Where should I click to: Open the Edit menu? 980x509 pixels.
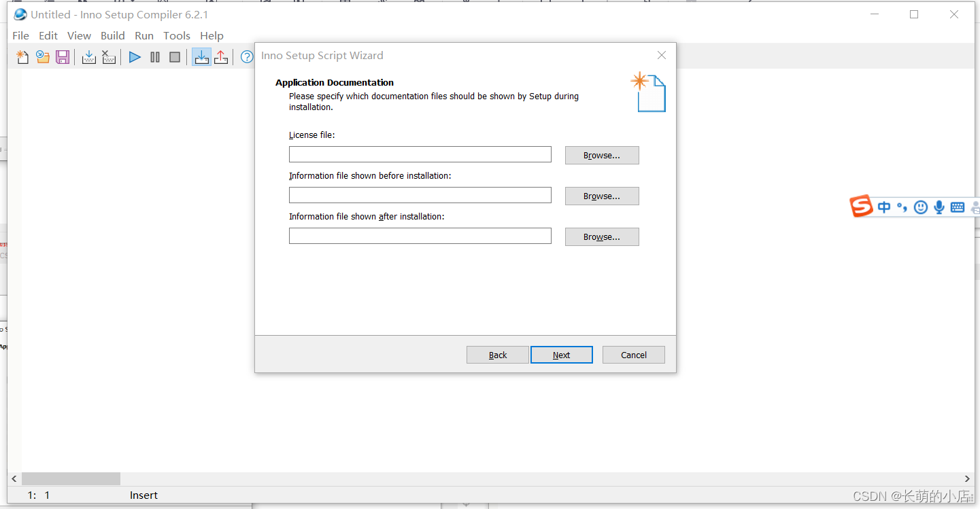point(48,35)
